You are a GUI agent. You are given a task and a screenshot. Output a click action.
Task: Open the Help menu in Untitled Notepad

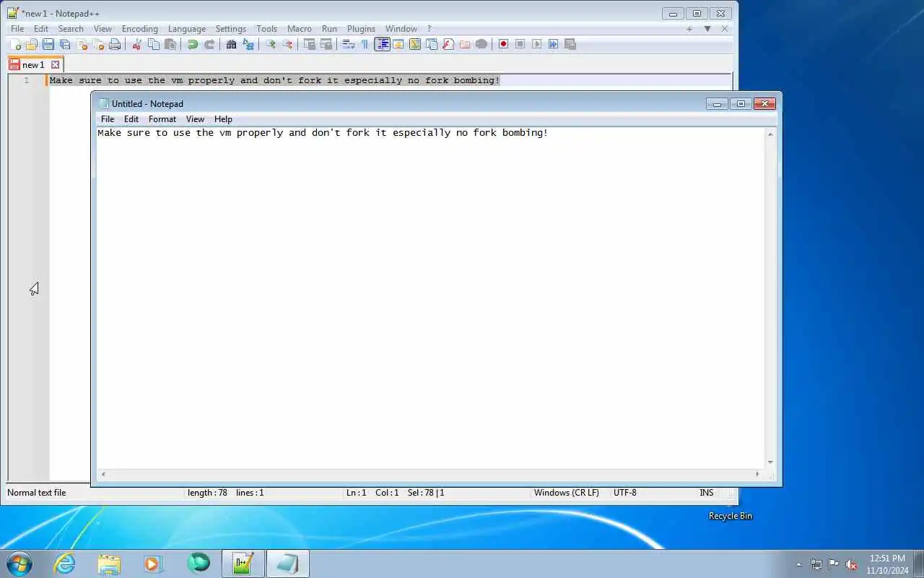[223, 119]
